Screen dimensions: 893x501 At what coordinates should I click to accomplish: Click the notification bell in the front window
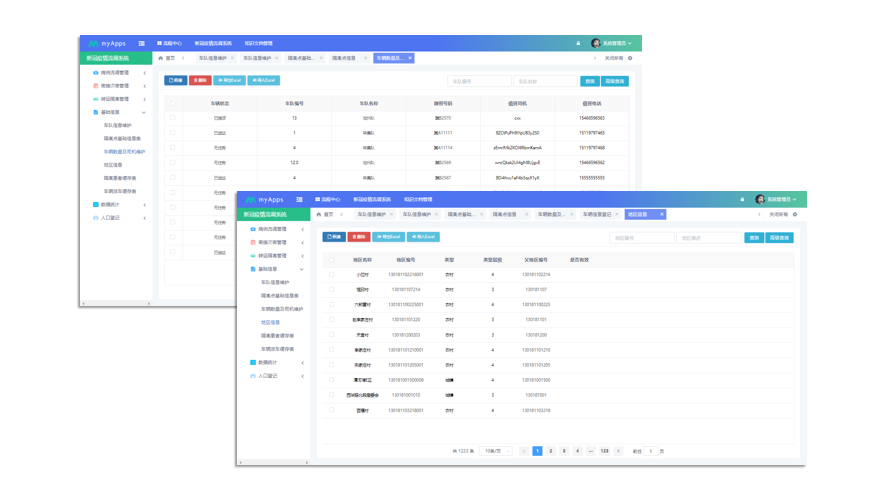741,199
